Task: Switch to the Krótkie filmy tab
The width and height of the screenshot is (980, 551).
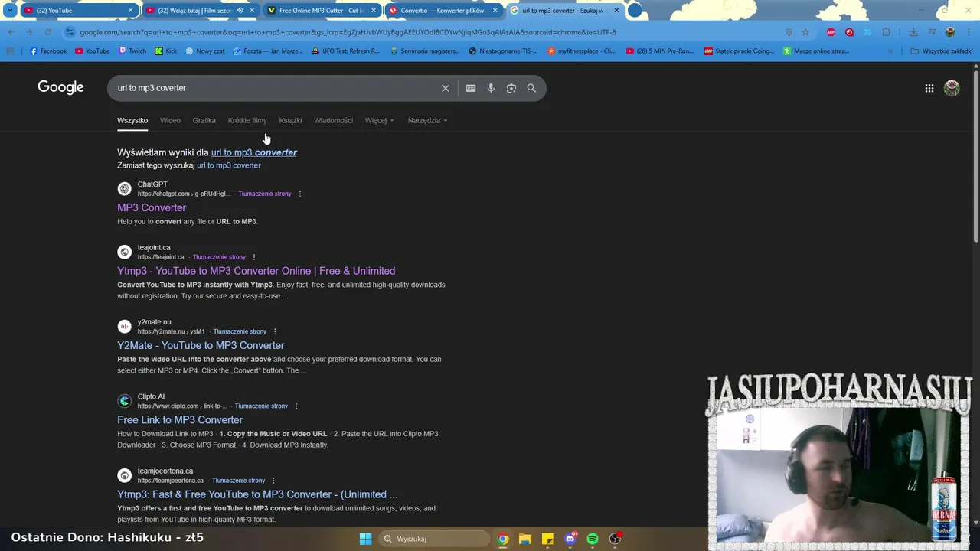Action: click(247, 120)
